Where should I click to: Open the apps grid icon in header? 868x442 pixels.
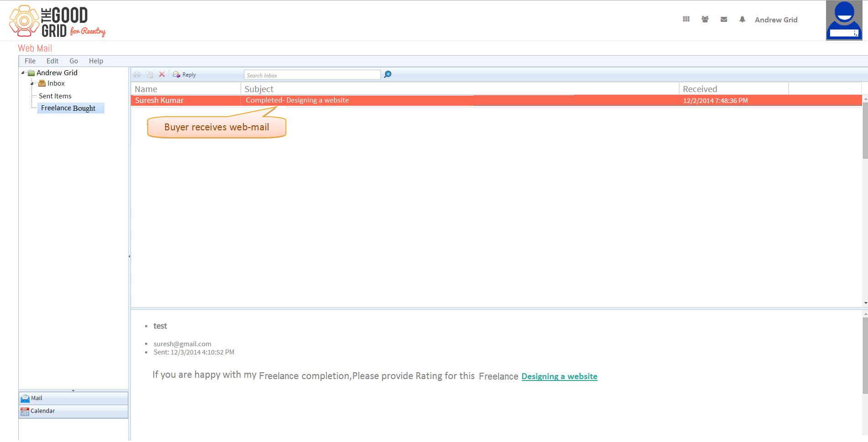tap(686, 19)
